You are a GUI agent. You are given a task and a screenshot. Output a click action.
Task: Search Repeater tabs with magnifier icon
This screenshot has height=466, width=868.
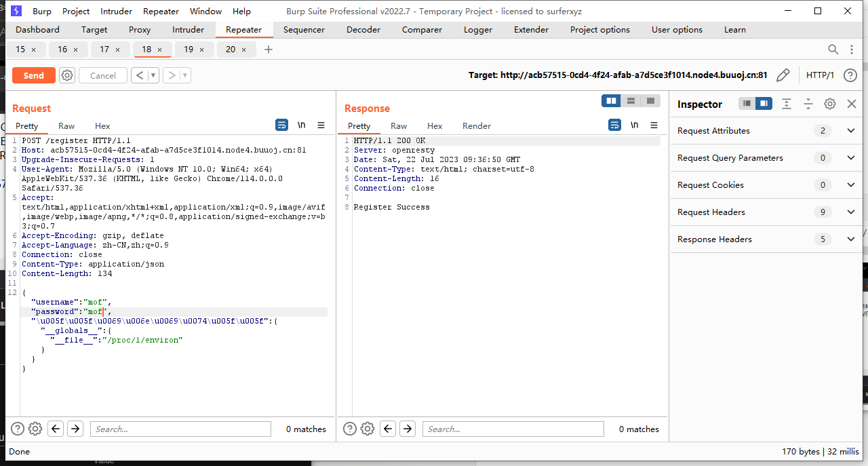click(x=833, y=50)
